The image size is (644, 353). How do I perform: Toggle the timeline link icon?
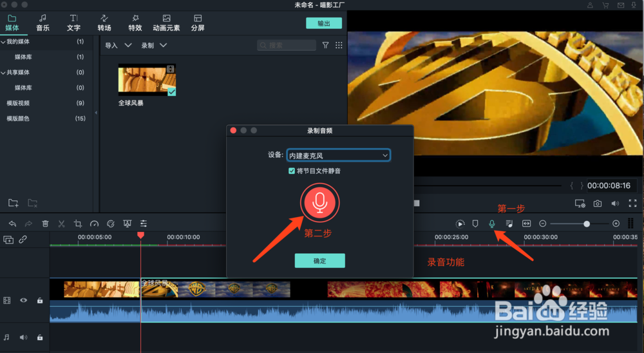coord(23,239)
